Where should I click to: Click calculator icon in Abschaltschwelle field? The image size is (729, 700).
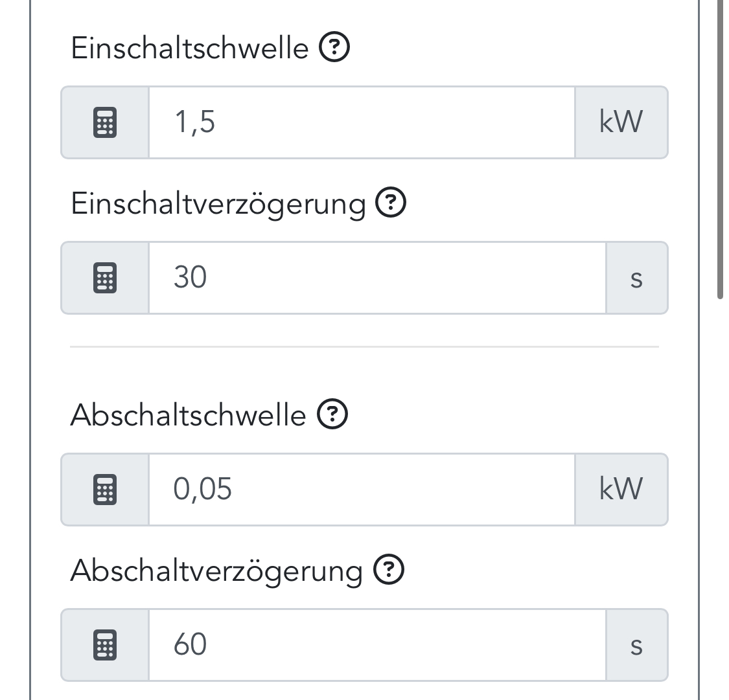click(x=105, y=490)
